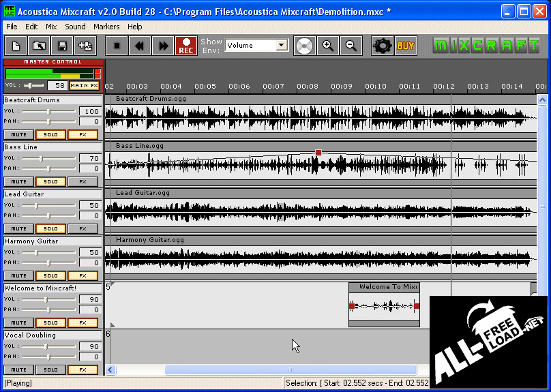Click the red REC record button
551x392 pixels.
point(186,46)
